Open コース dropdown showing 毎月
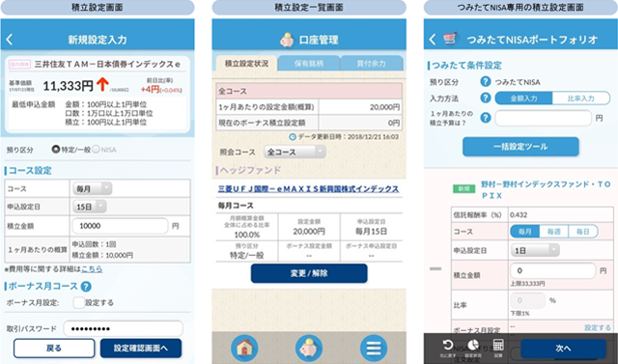The height and width of the screenshot is (364, 618). click(92, 188)
